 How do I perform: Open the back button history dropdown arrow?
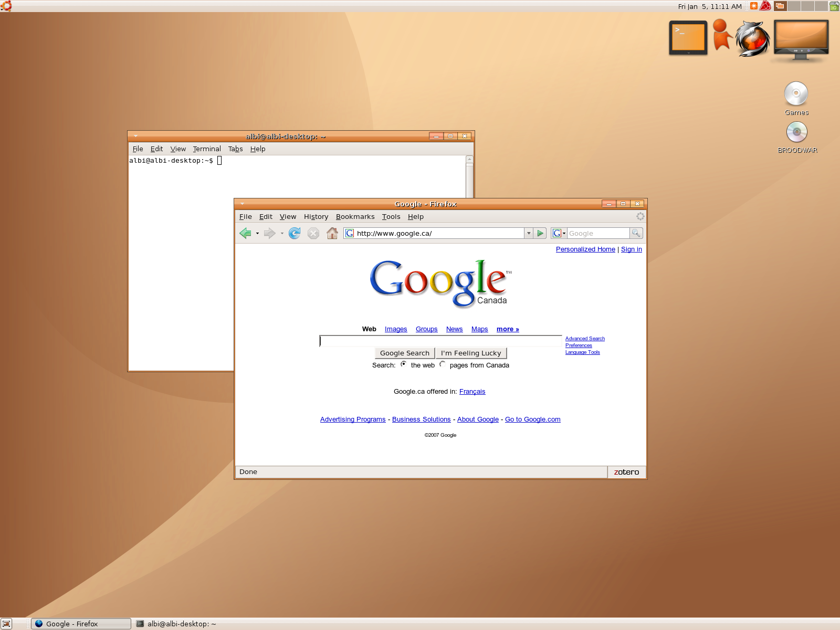(x=257, y=234)
